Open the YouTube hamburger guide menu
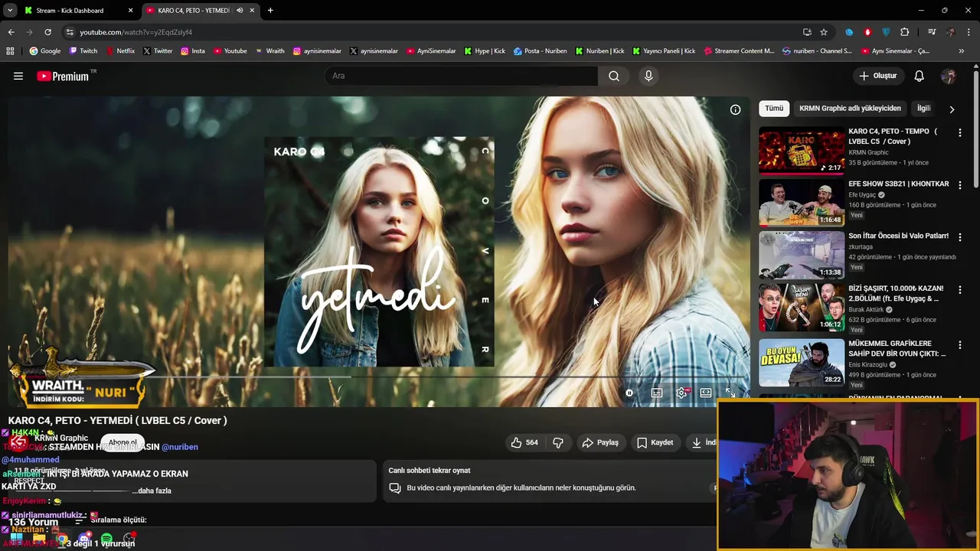The image size is (980, 551). (18, 76)
